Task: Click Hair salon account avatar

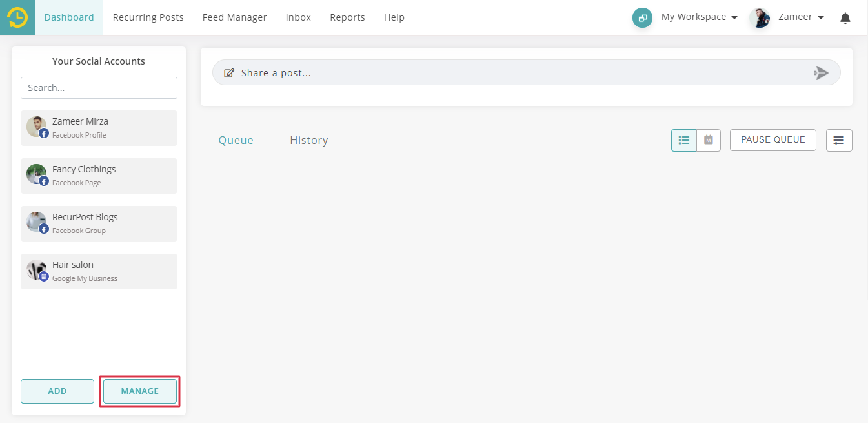Action: pyautogui.click(x=37, y=270)
